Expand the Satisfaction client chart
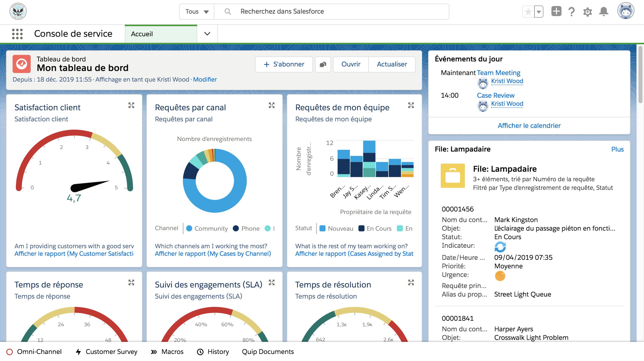 [131, 105]
